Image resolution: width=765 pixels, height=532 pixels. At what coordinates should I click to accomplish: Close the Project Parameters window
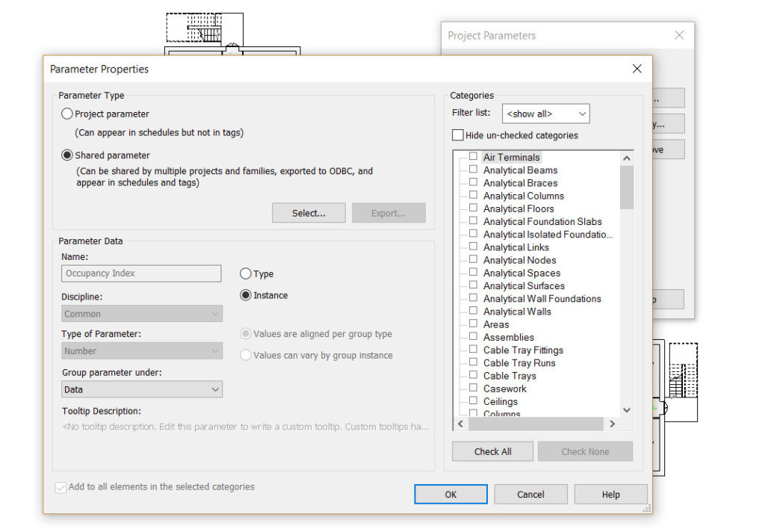(x=679, y=35)
